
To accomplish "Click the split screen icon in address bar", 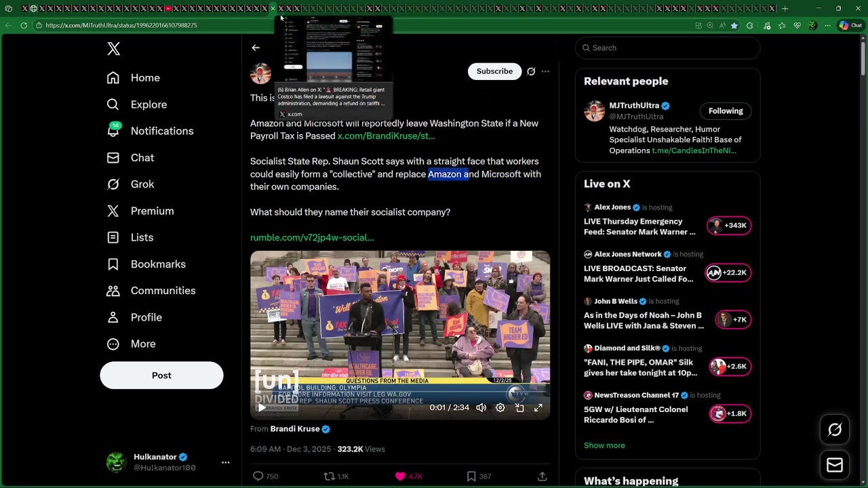I will pos(698,25).
